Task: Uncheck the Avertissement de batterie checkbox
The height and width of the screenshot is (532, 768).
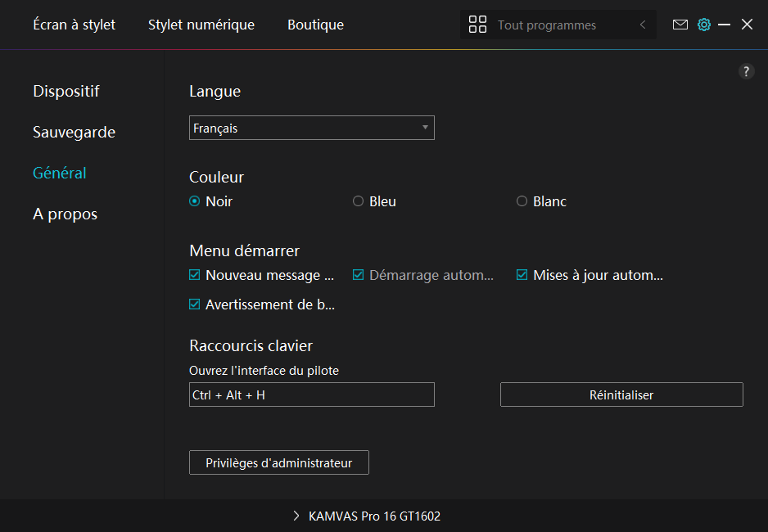Action: point(195,304)
